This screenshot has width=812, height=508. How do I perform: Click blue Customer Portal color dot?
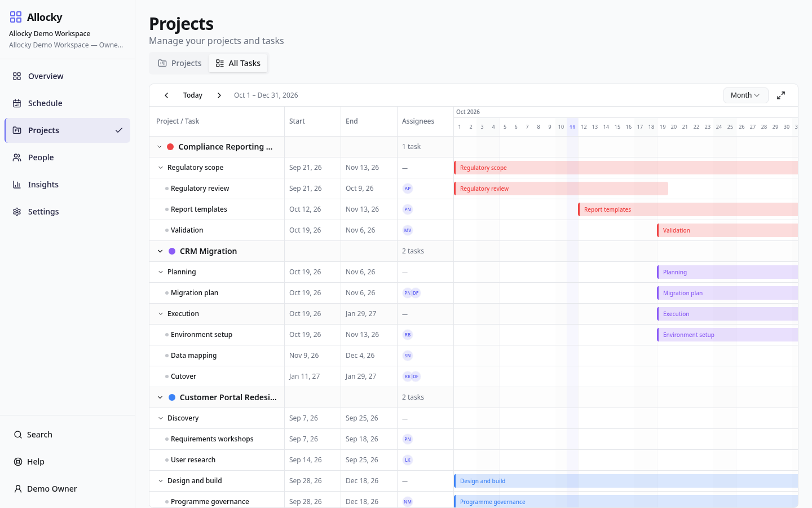click(172, 397)
